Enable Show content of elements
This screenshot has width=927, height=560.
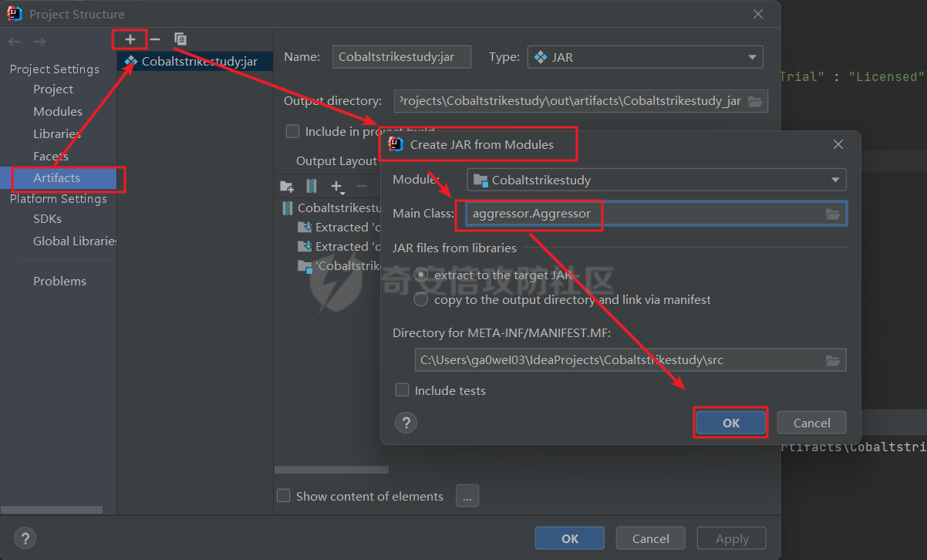(284, 496)
